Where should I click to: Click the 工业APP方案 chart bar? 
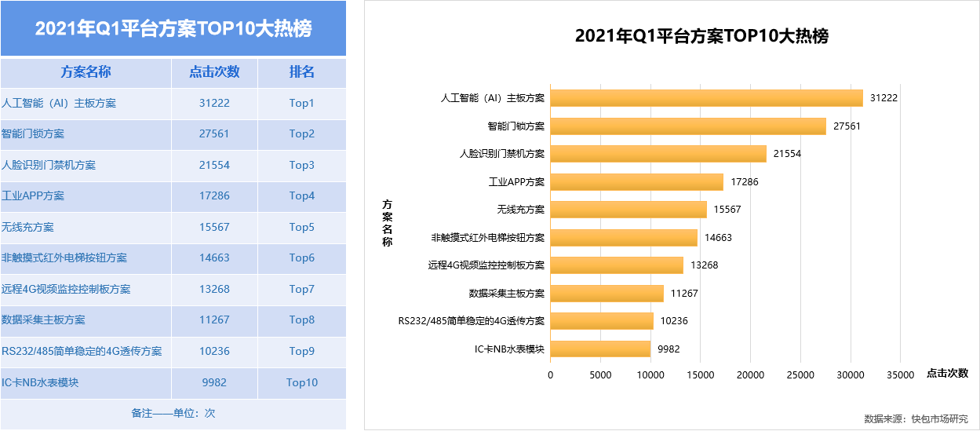click(x=636, y=181)
